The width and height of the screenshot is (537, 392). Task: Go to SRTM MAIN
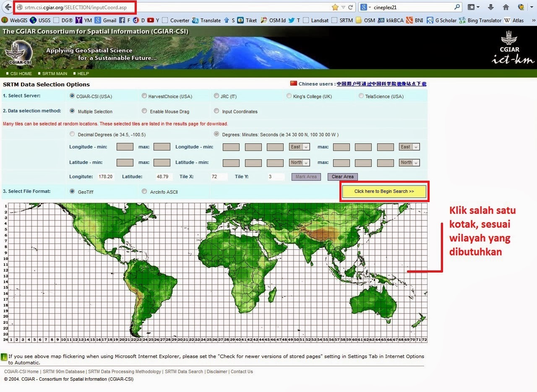click(x=55, y=73)
